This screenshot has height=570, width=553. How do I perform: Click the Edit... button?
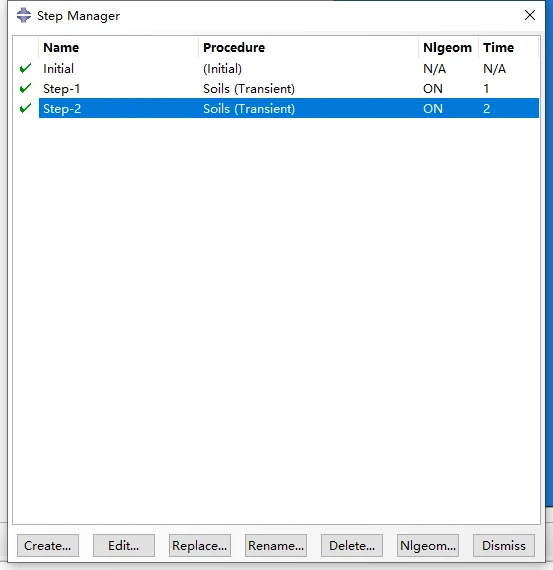tap(124, 545)
